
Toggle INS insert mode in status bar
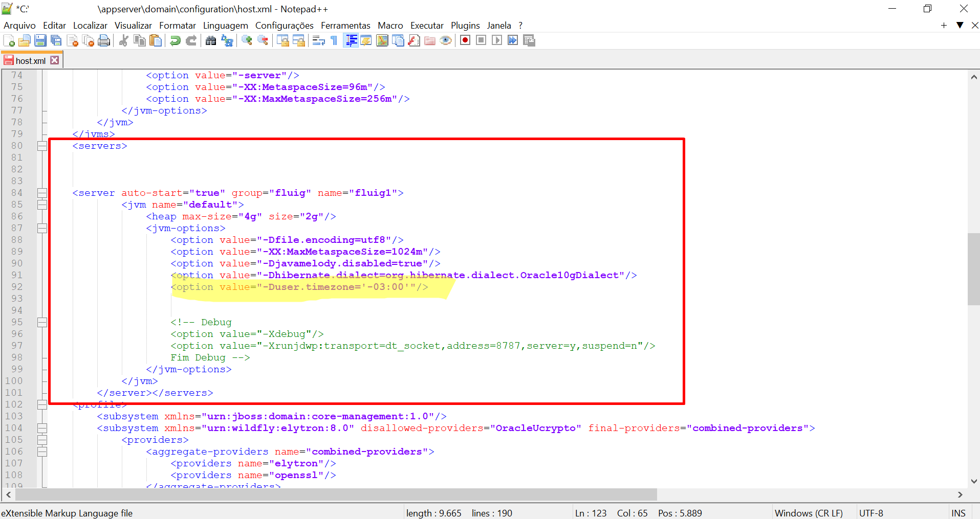[958, 513]
